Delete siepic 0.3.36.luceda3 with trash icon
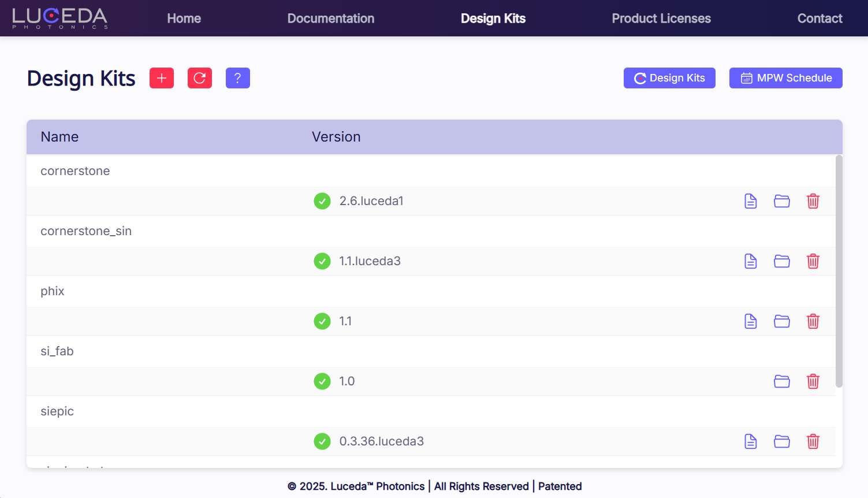Image resolution: width=868 pixels, height=498 pixels. click(813, 441)
